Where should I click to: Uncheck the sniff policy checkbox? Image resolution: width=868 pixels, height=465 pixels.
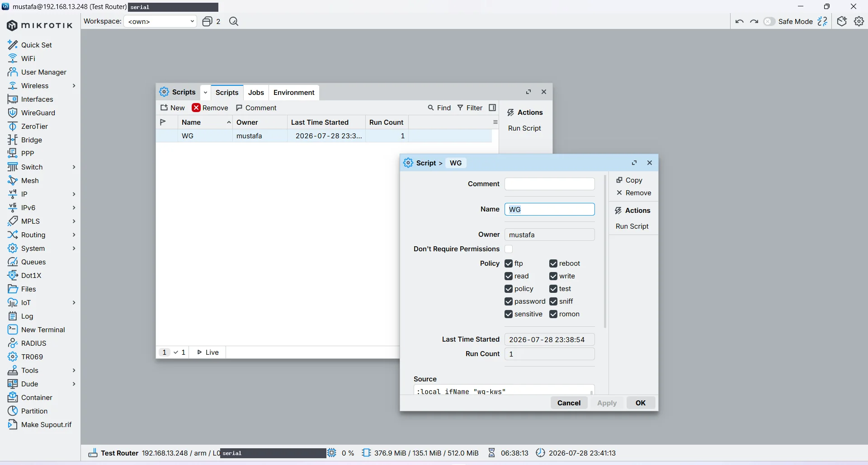tap(553, 301)
